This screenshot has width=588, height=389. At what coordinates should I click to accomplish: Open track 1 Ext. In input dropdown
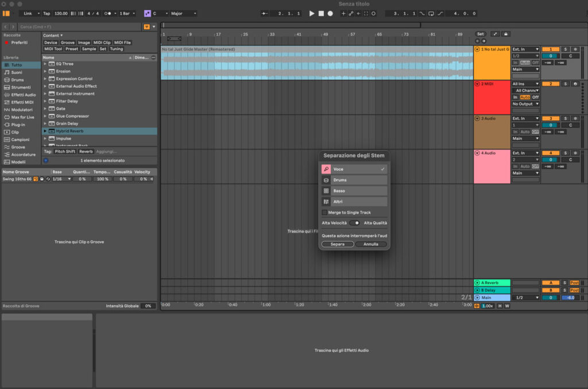coord(525,49)
